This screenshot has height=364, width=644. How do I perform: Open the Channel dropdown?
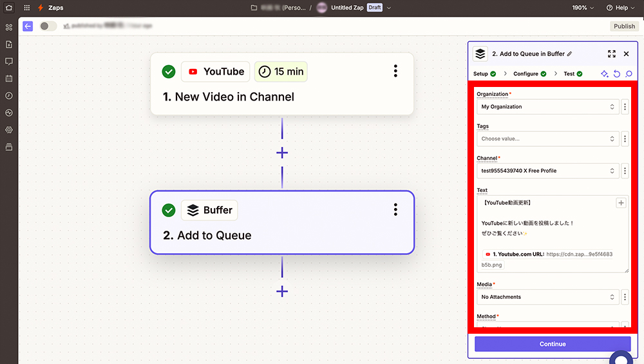point(547,171)
